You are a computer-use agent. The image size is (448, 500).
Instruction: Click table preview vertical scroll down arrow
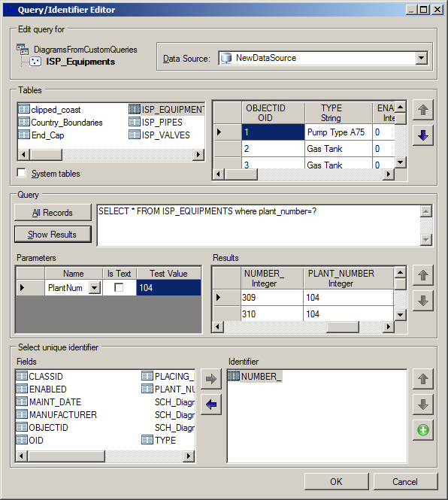coord(401,162)
